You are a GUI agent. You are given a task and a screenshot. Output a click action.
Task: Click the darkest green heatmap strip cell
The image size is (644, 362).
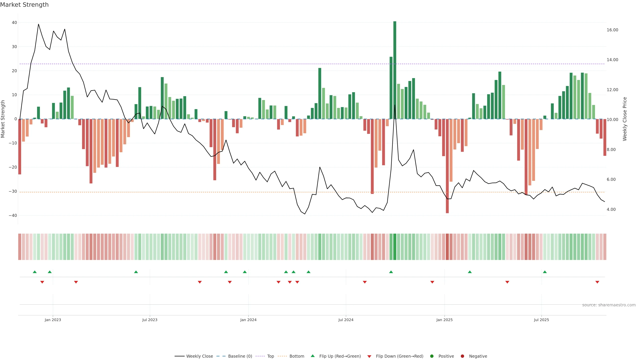(x=395, y=247)
